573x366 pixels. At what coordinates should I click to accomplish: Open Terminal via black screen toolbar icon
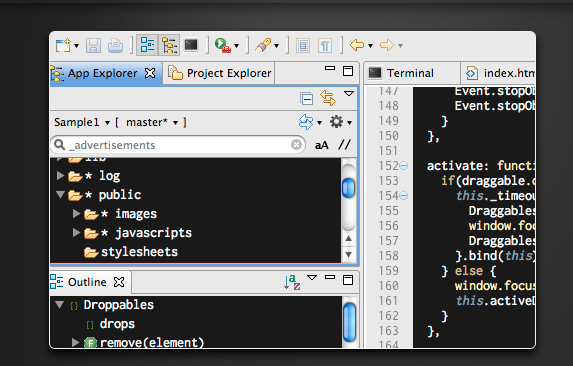pyautogui.click(x=191, y=45)
